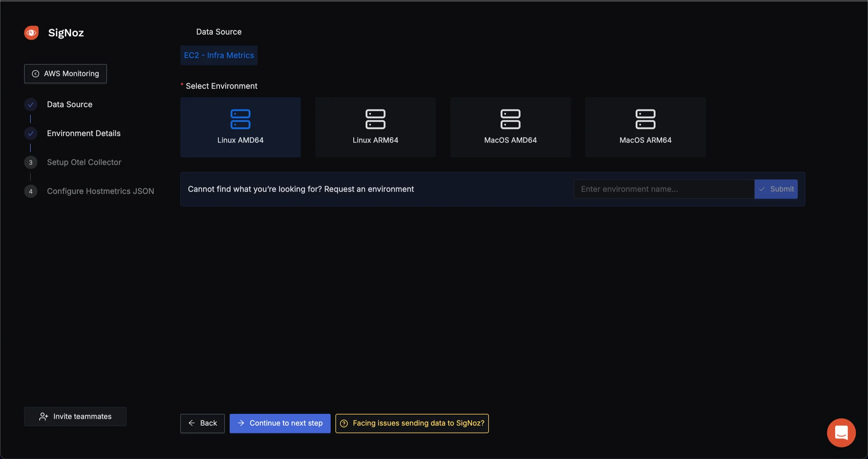
Task: Open the Setup Otel Collector step
Action: (84, 162)
